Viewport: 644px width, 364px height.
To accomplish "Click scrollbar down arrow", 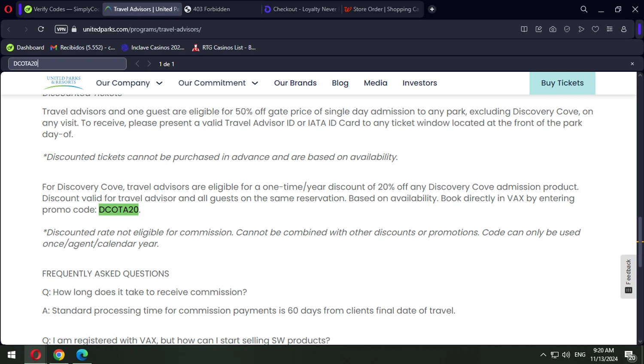I will tap(640, 342).
